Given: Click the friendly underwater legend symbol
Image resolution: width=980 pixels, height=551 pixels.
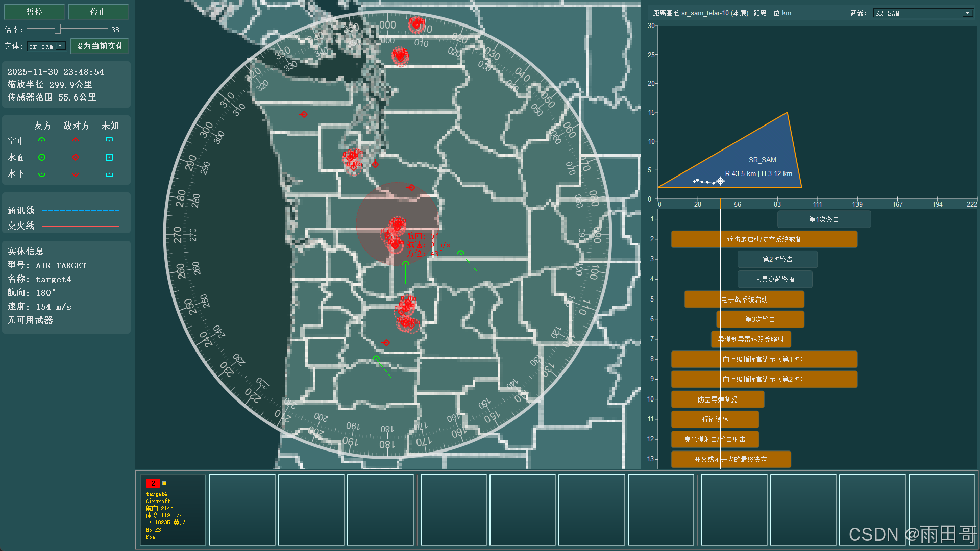Looking at the screenshot, I should tap(42, 174).
